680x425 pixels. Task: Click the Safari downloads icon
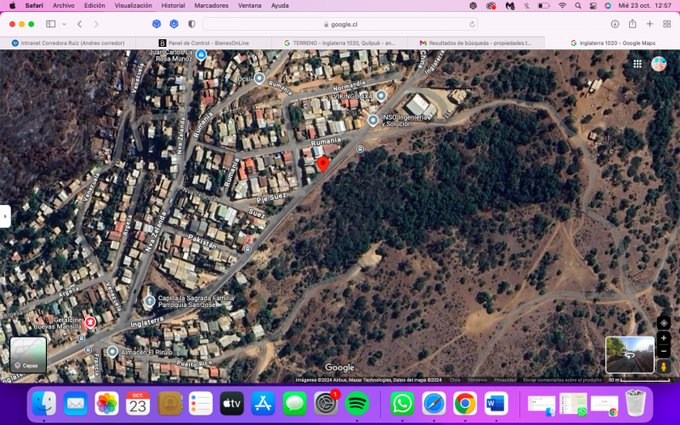click(615, 24)
